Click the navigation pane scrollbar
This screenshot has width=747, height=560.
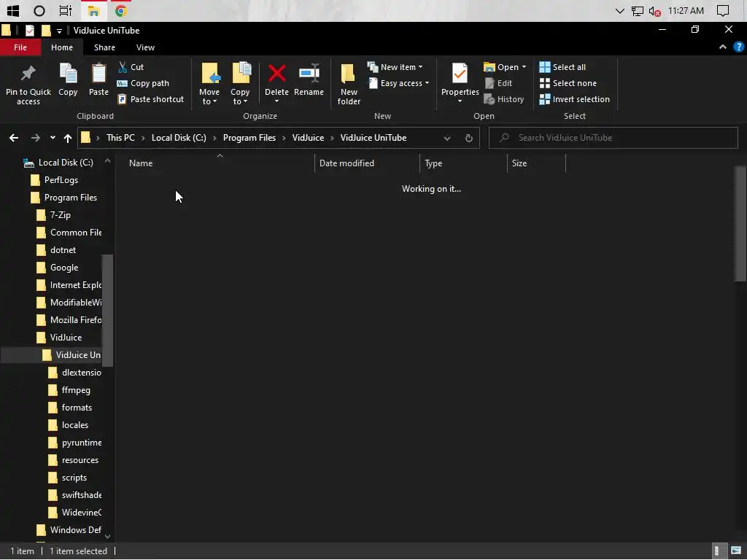108,311
